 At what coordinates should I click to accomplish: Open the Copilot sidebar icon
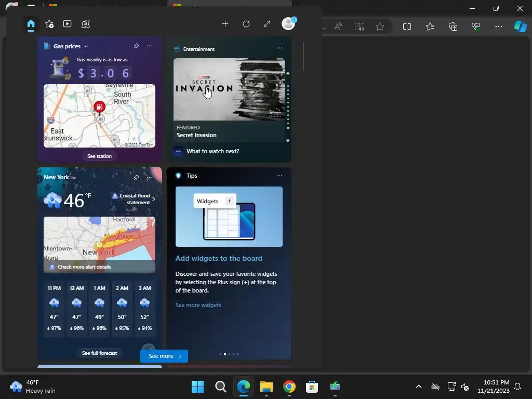point(520,26)
